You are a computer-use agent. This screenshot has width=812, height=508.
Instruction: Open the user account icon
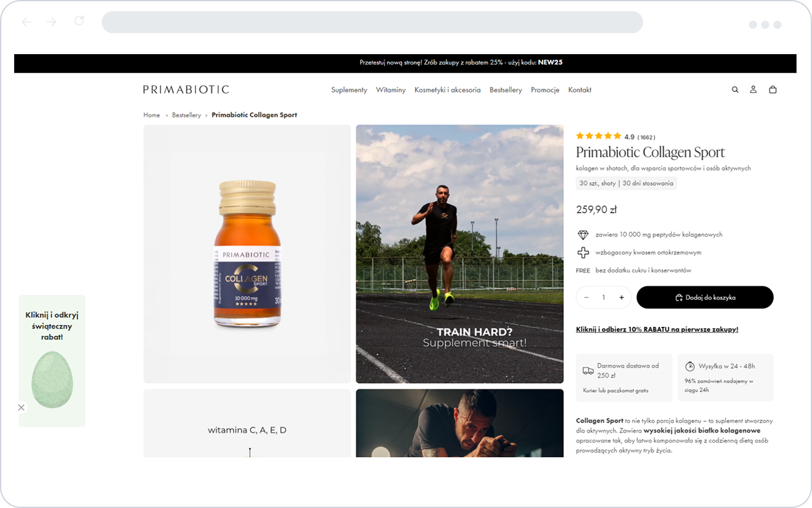click(x=753, y=90)
